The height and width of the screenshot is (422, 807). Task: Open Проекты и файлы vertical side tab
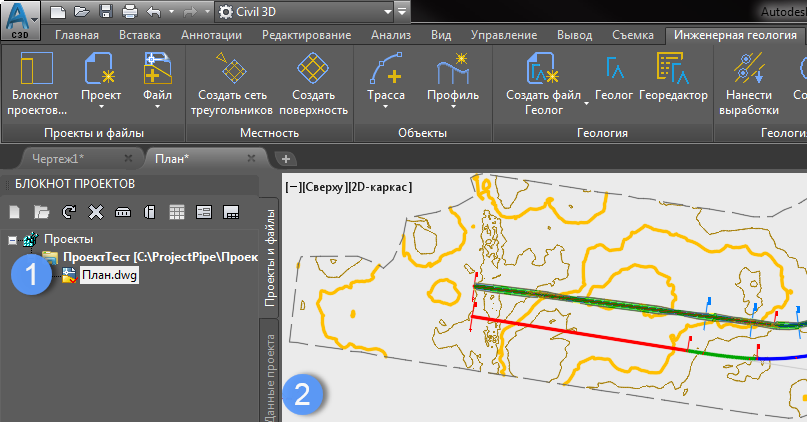click(270, 257)
